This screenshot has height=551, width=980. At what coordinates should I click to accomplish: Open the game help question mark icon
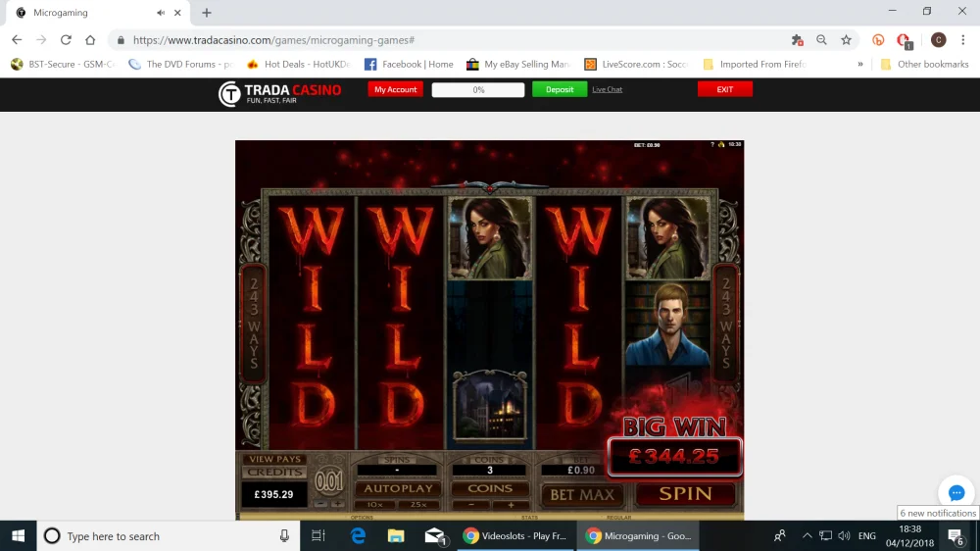tap(712, 144)
